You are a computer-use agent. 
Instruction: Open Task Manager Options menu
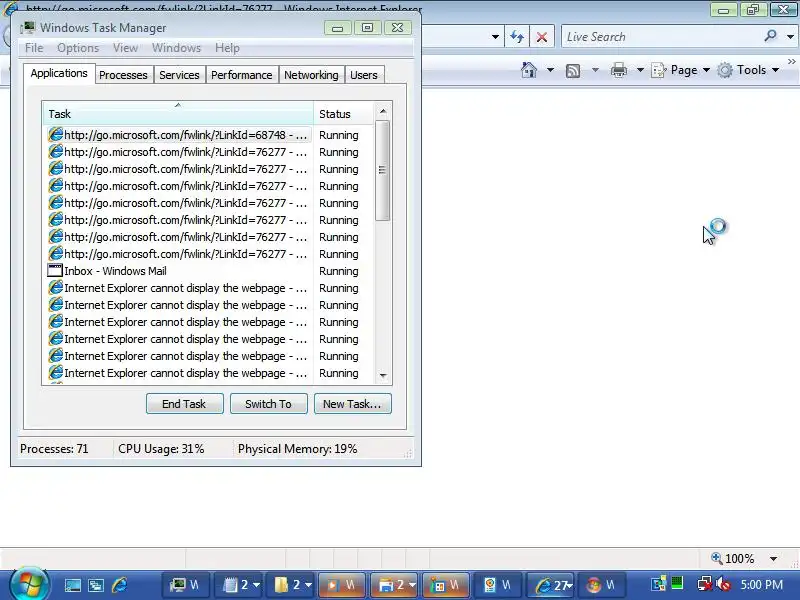click(78, 48)
